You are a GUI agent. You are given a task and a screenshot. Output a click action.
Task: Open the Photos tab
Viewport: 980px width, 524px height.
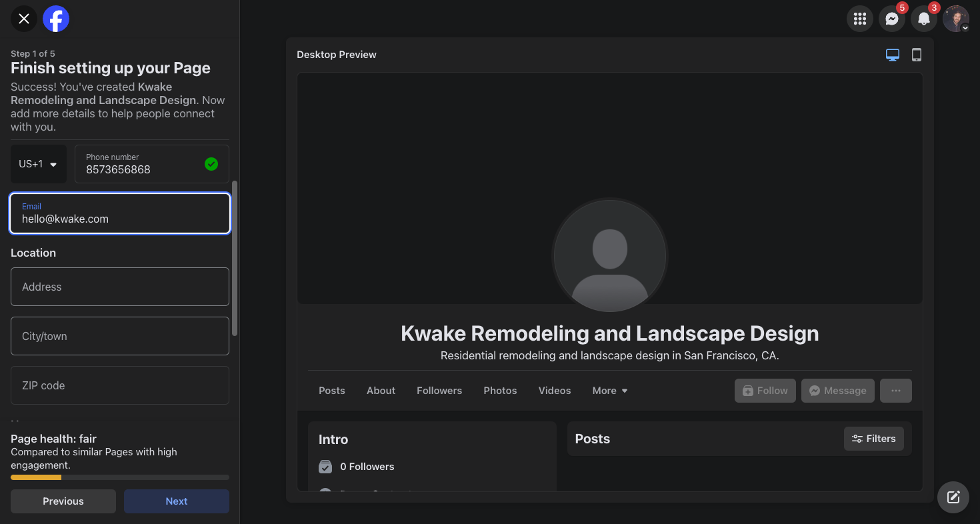[501, 391]
